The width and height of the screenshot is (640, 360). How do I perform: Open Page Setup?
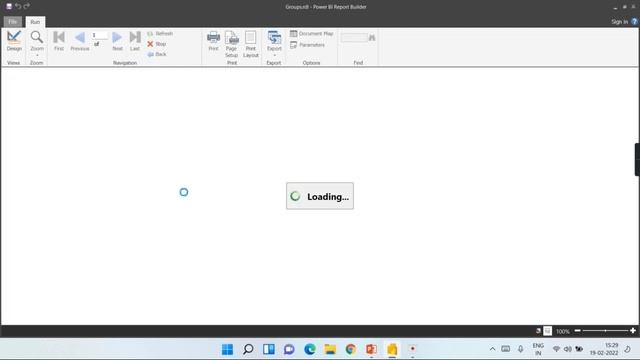[231, 44]
